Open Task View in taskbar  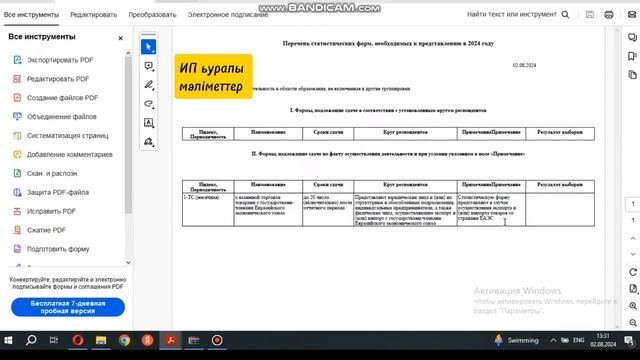click(x=53, y=340)
